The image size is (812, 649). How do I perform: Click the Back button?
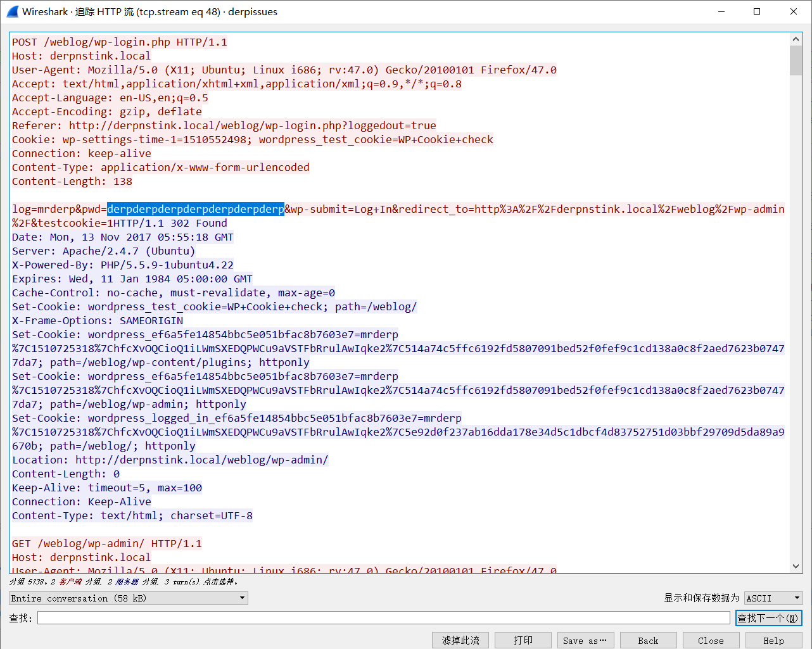(648, 640)
